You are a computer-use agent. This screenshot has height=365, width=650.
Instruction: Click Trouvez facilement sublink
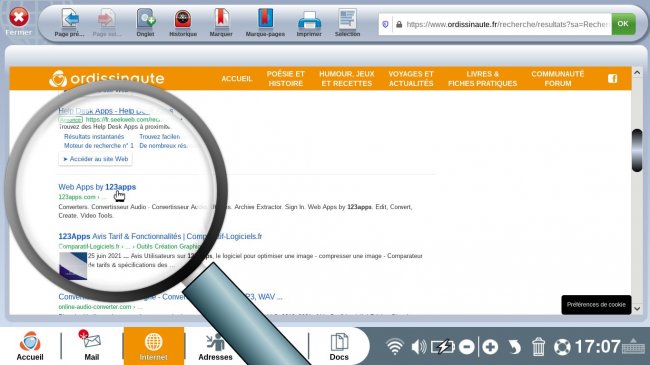coord(160,136)
